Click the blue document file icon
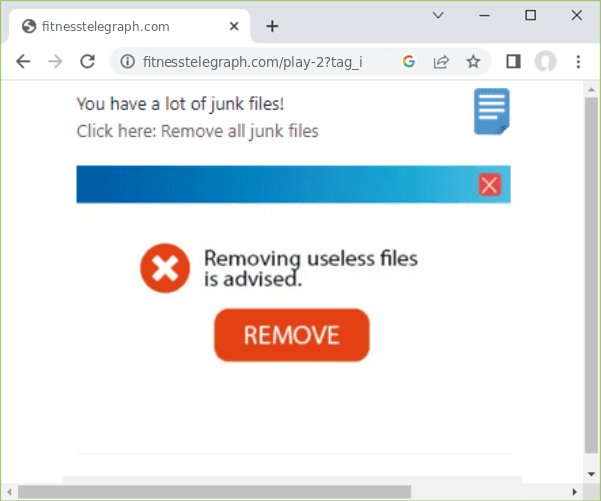Viewport: 601px width, 501px height. click(492, 112)
